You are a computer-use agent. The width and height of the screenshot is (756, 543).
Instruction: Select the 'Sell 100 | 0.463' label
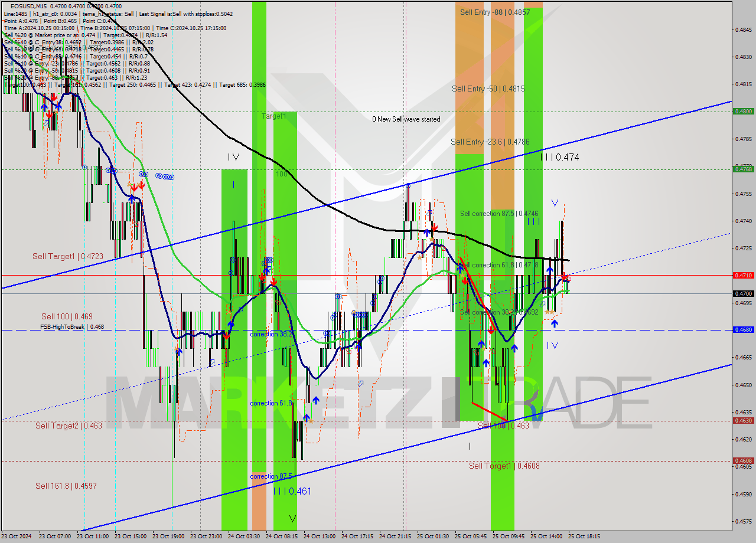coord(503,426)
